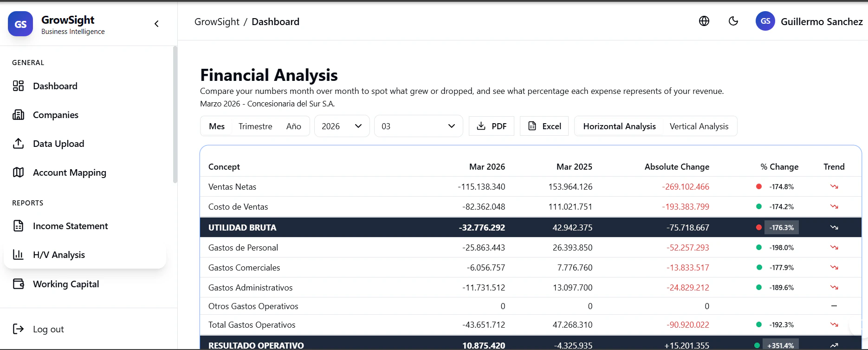
Task: Open the 03 month dropdown
Action: 418,126
